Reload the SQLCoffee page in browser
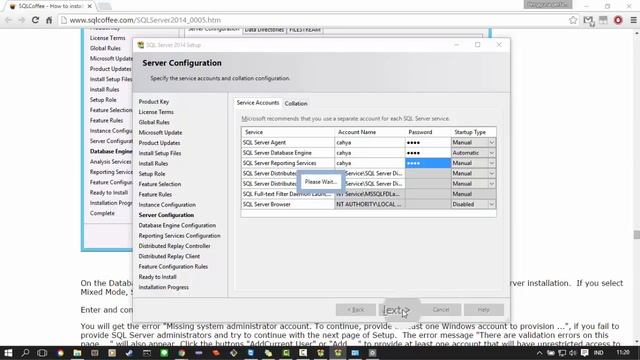The height and width of the screenshot is (360, 640). coord(35,20)
